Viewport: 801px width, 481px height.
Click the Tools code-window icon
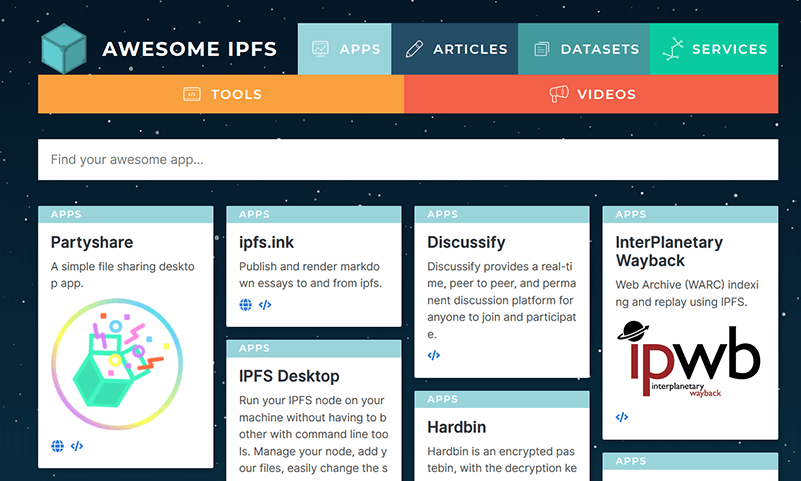(192, 94)
